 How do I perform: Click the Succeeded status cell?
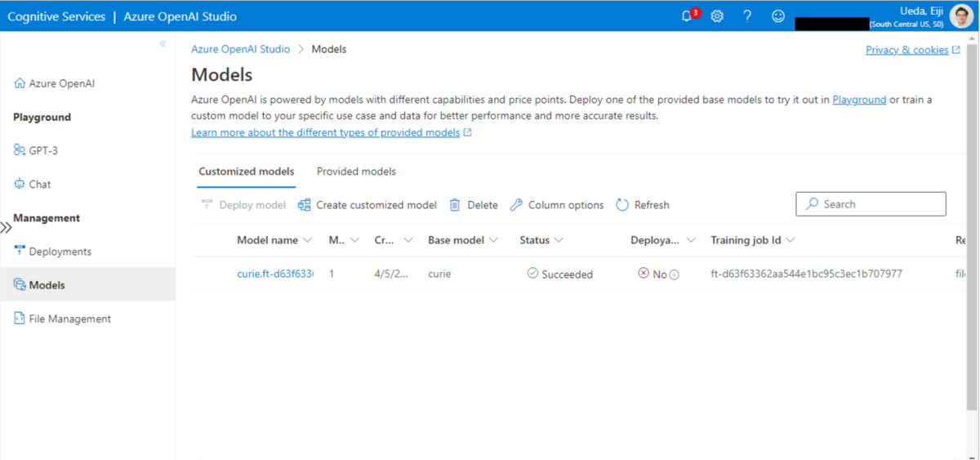click(x=560, y=274)
